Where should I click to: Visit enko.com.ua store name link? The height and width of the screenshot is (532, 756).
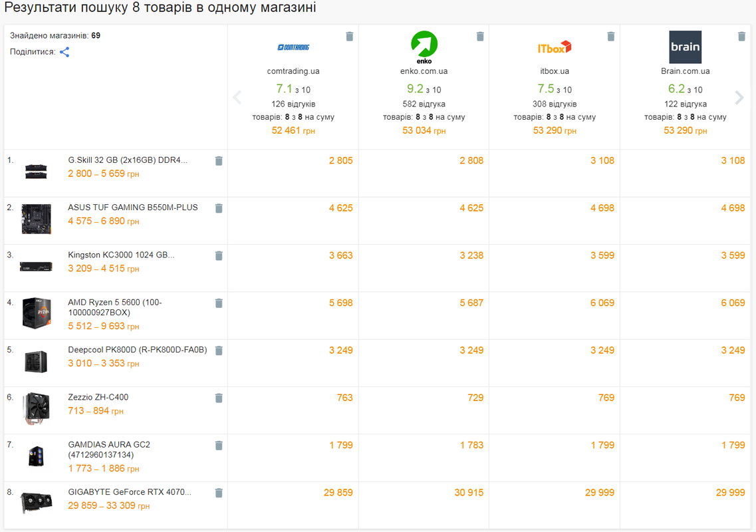click(x=424, y=71)
